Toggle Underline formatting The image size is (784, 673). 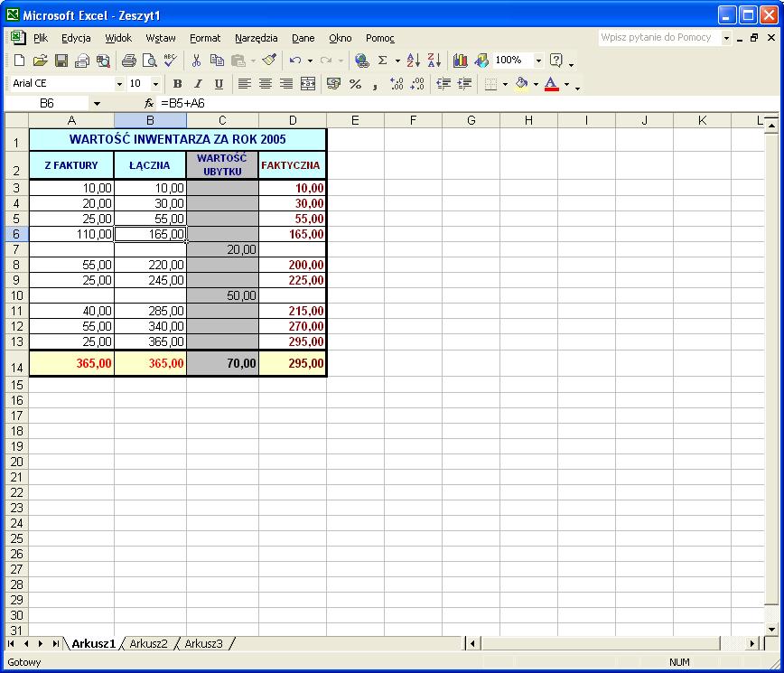coord(218,84)
